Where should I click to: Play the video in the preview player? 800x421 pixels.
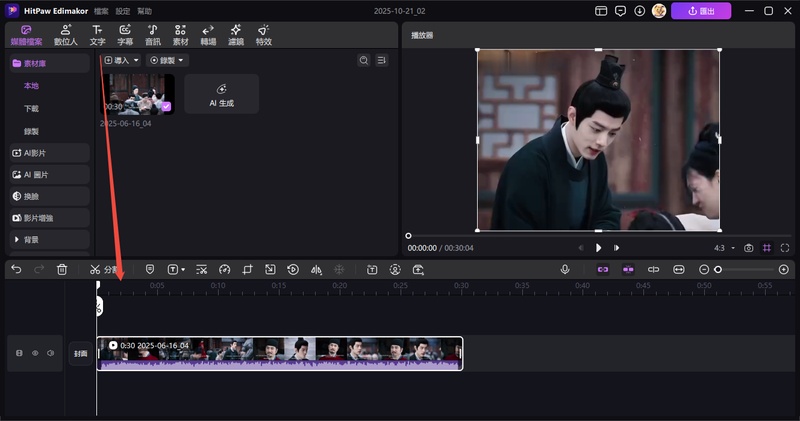tap(598, 247)
